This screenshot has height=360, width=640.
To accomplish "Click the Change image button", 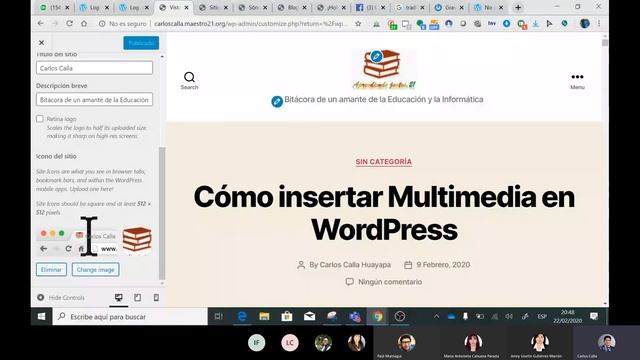I will (96, 269).
